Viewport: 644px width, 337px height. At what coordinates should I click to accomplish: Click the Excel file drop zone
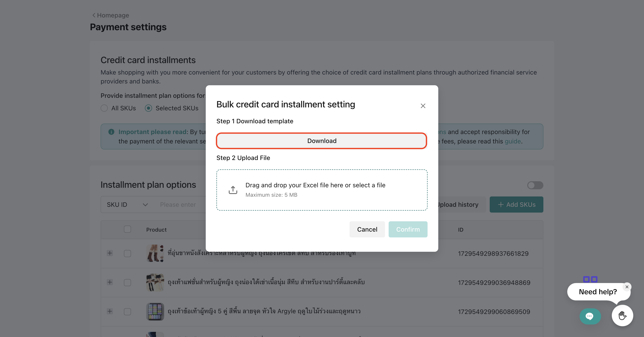322,190
